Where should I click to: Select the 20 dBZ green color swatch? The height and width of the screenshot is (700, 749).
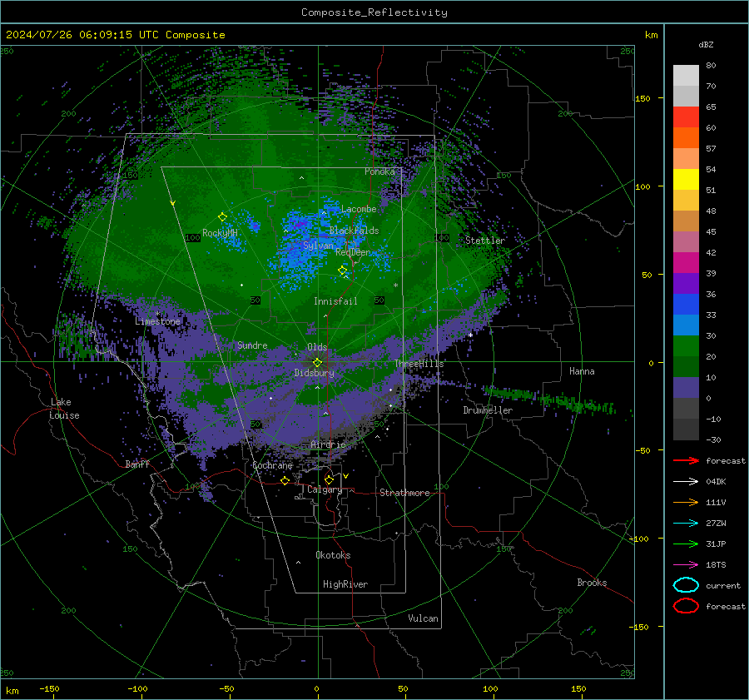tap(686, 346)
